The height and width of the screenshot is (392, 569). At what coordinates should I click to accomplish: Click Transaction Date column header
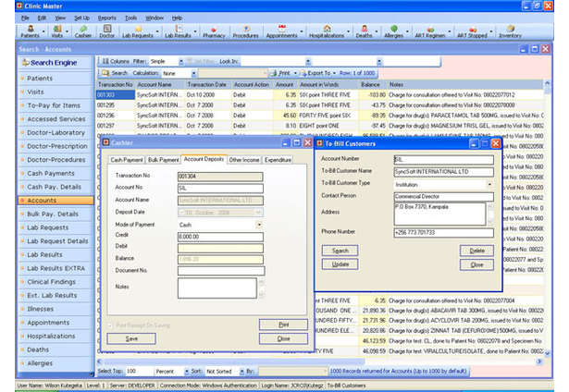(207, 84)
